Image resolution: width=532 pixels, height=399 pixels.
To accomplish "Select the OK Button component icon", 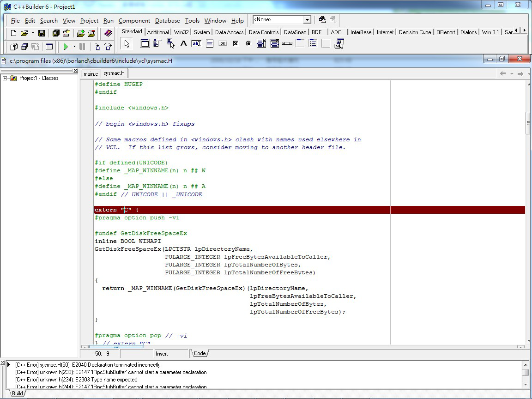I will click(x=222, y=44).
